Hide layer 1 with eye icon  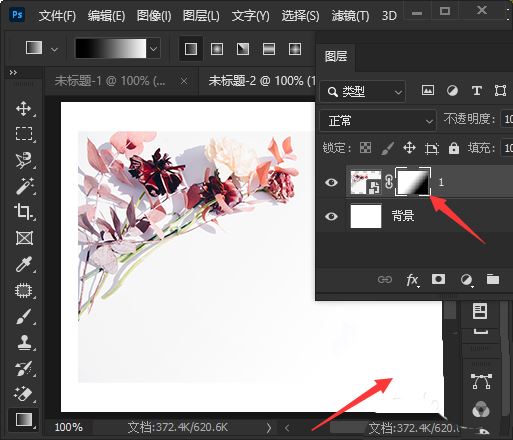click(x=331, y=182)
